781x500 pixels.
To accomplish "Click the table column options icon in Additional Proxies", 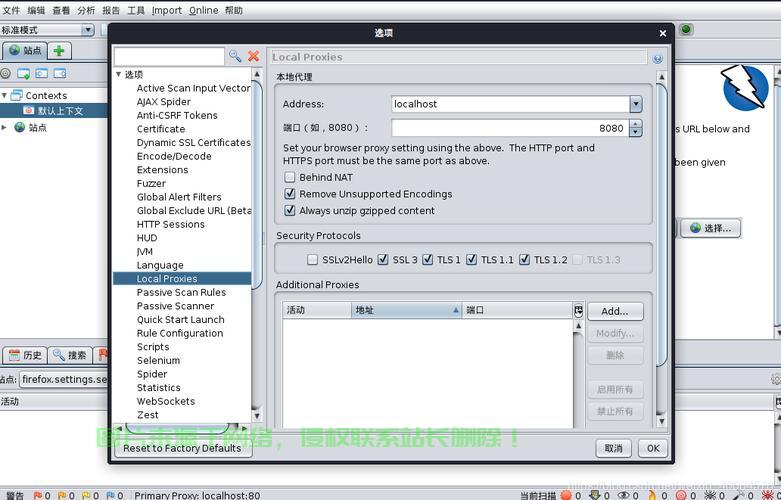I will (578, 311).
